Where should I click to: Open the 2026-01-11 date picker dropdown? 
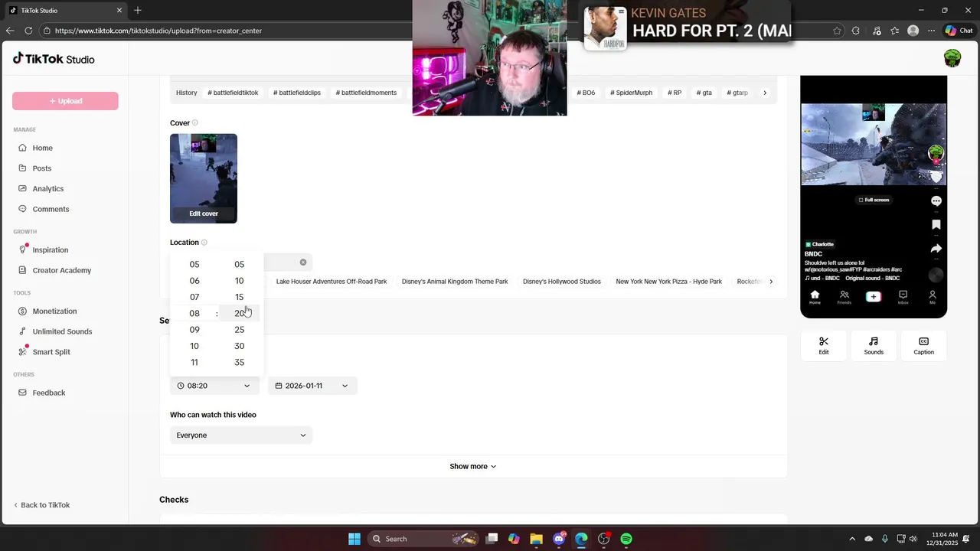tap(312, 386)
